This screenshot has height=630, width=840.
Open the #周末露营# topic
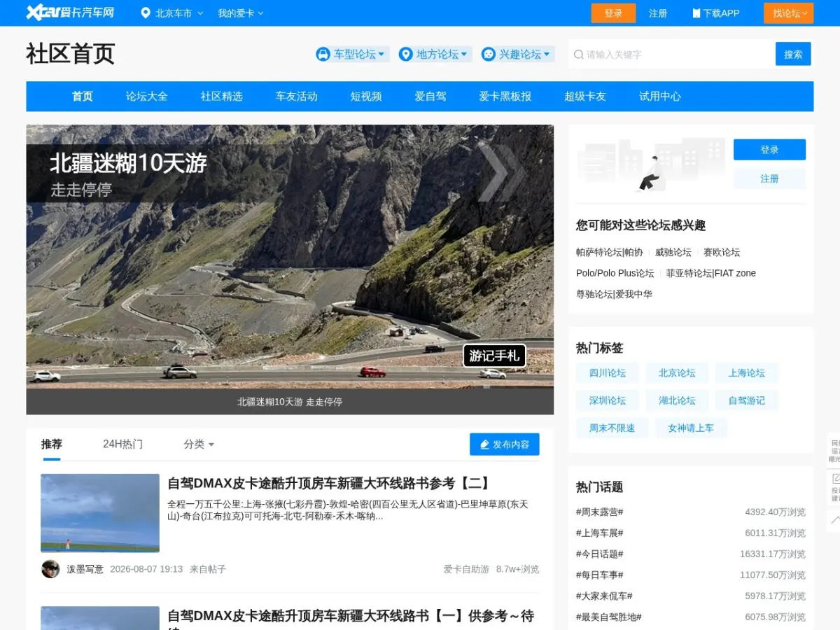pyautogui.click(x=600, y=512)
